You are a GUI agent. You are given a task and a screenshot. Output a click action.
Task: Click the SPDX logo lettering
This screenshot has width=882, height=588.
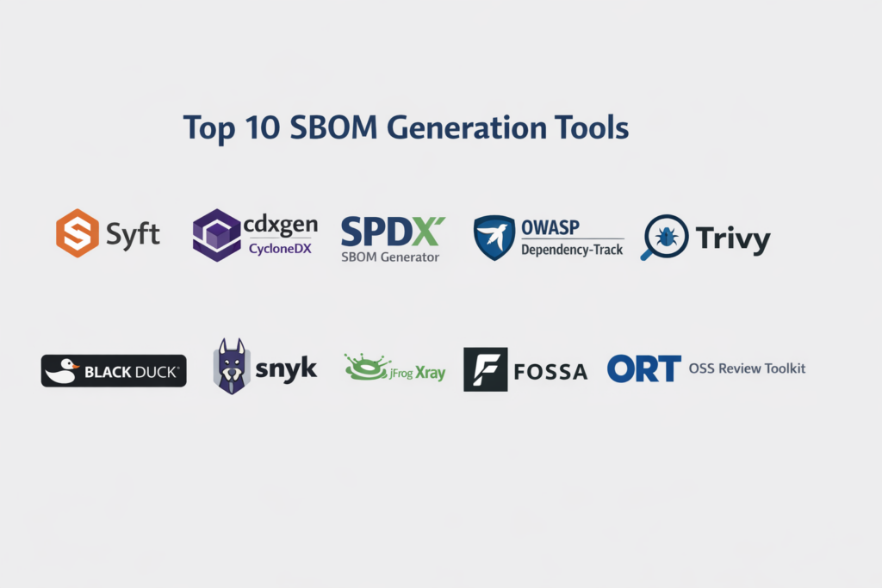pyautogui.click(x=393, y=232)
